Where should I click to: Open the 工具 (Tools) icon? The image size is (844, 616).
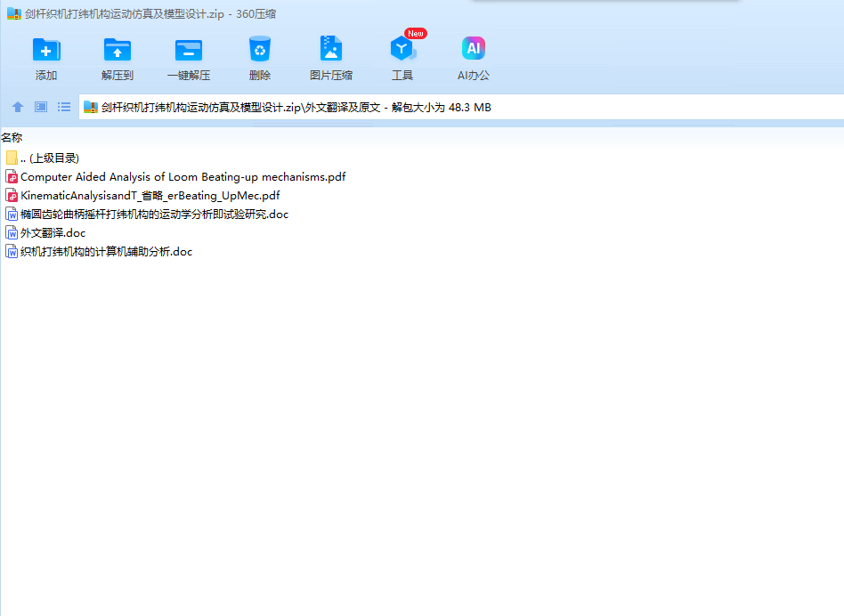click(402, 49)
